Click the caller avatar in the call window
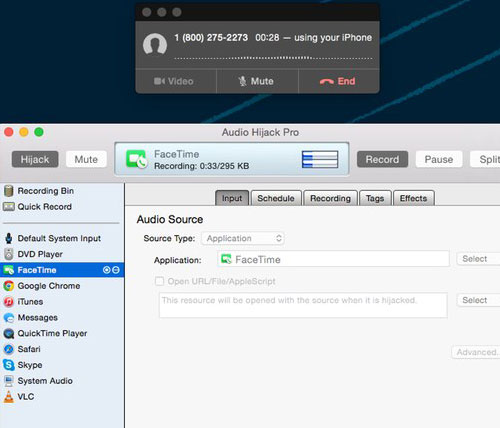This screenshot has width=500, height=428. (x=155, y=44)
